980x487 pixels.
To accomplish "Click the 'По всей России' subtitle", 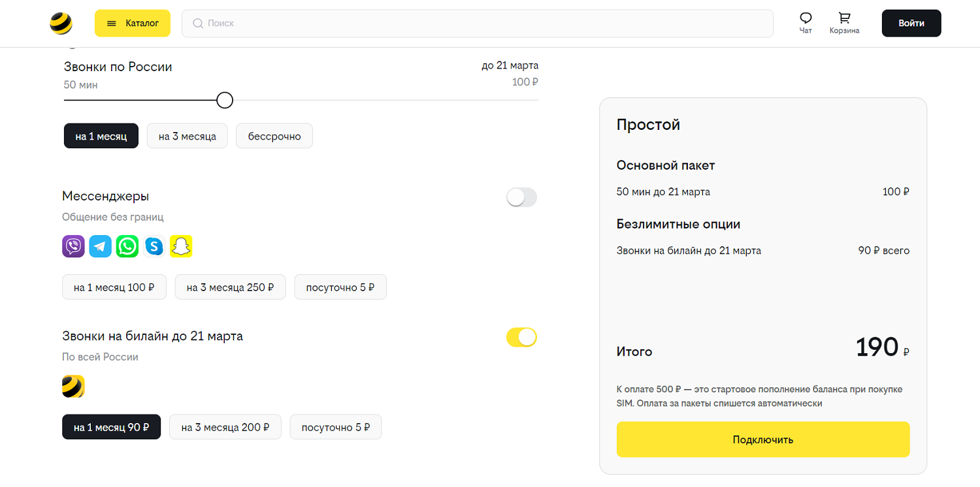I will coord(100,357).
